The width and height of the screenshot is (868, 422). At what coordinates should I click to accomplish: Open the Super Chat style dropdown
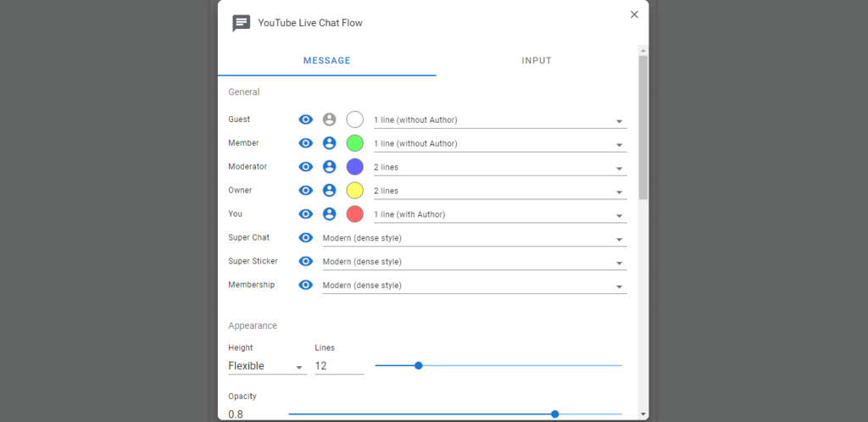click(x=475, y=238)
